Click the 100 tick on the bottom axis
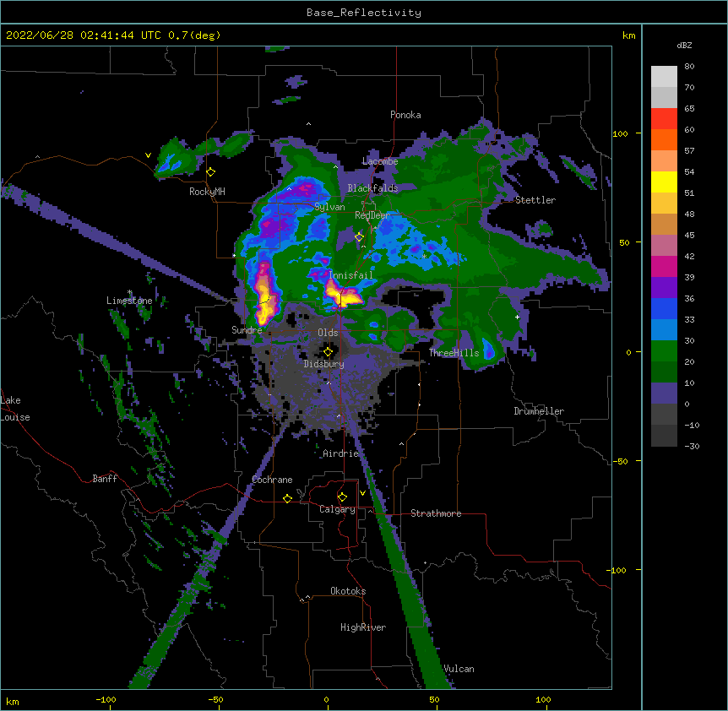This screenshot has width=728, height=711. coord(543,699)
